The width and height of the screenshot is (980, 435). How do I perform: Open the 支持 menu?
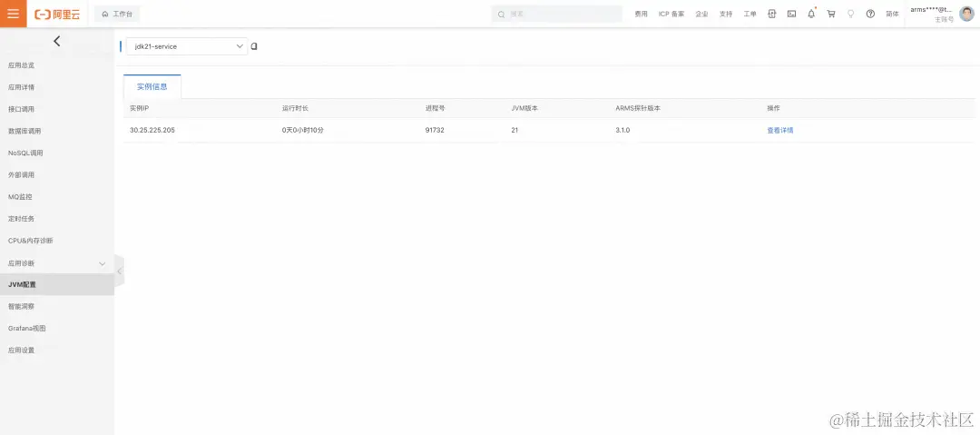pyautogui.click(x=726, y=14)
